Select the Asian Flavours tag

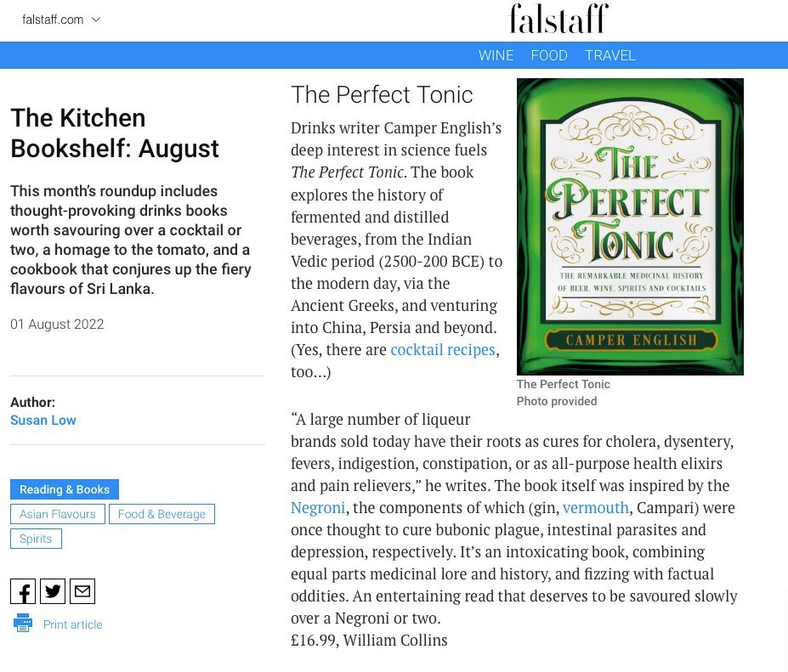pos(58,514)
